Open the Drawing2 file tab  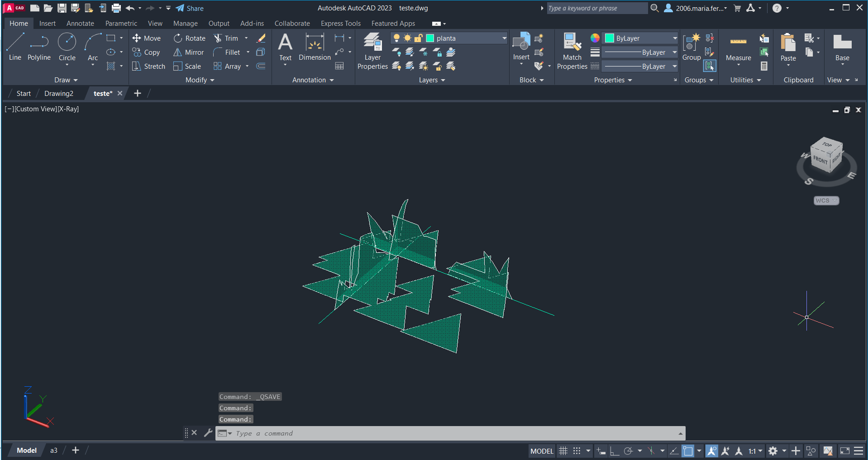click(59, 94)
